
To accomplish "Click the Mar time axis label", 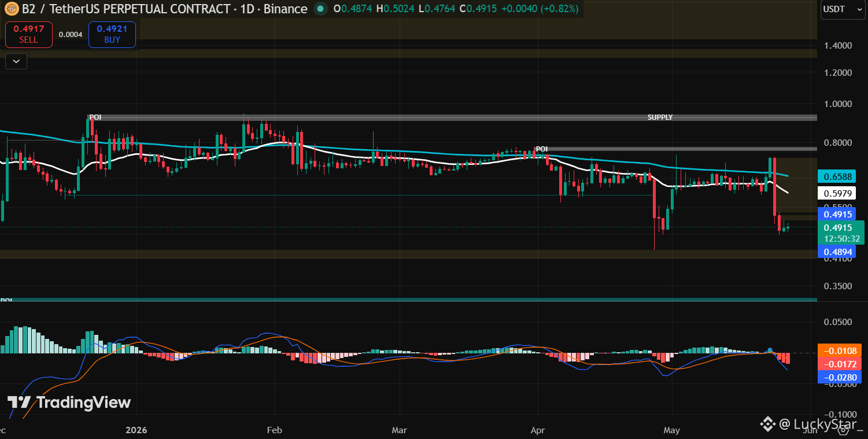I will coord(400,430).
